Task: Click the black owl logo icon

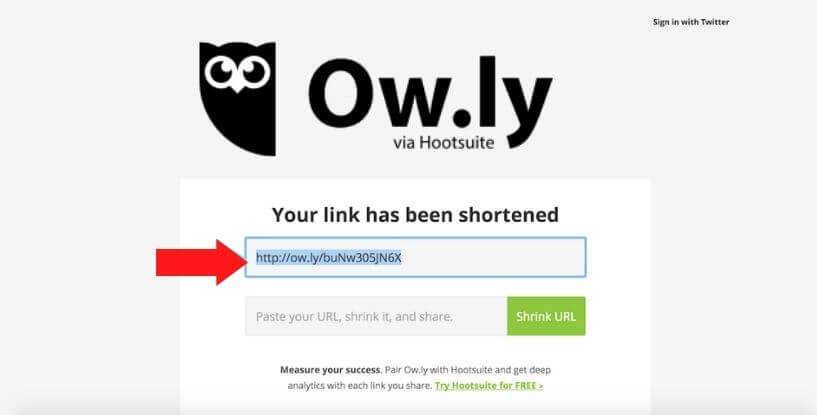Action: coord(238,99)
